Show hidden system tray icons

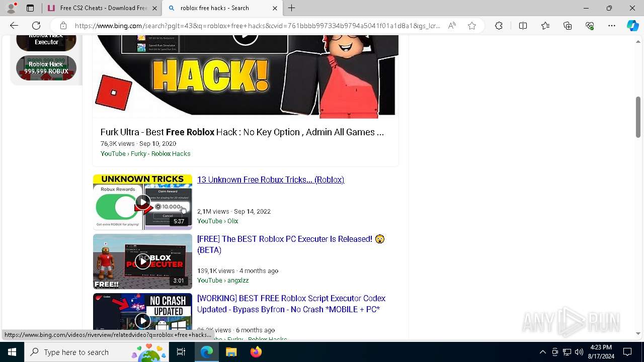tap(542, 352)
